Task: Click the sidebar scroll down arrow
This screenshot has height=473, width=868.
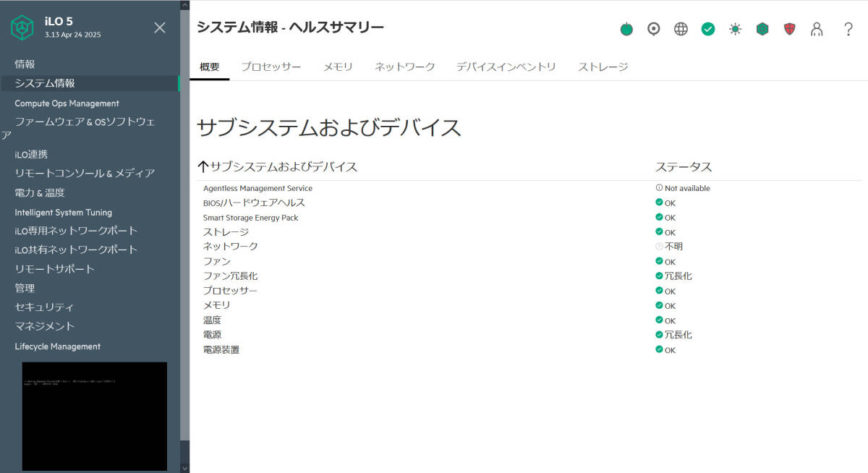Action: [x=184, y=468]
